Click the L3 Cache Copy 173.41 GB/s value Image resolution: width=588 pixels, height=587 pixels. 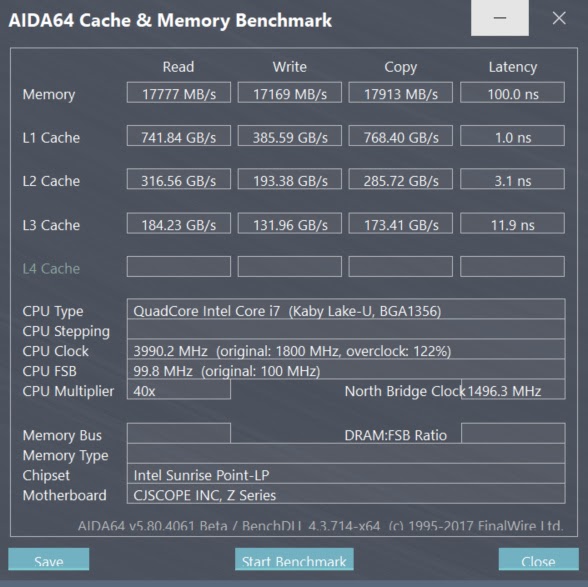(x=400, y=224)
